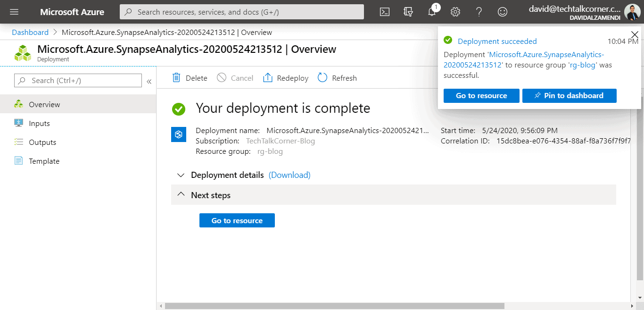This screenshot has width=644, height=310.
Task: Select Inputs in the left menu
Action: tap(39, 123)
